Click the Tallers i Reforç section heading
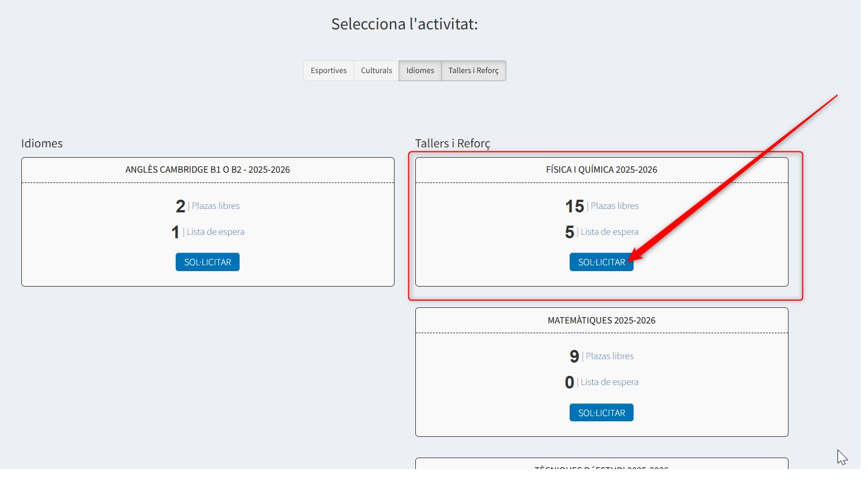This screenshot has height=480, width=868. pos(453,143)
